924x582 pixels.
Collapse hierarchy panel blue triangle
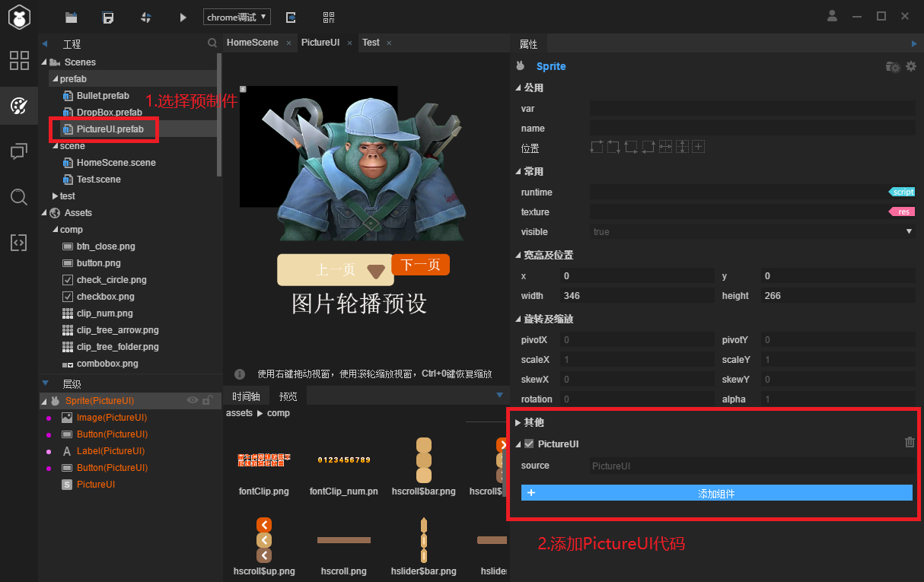click(x=46, y=383)
